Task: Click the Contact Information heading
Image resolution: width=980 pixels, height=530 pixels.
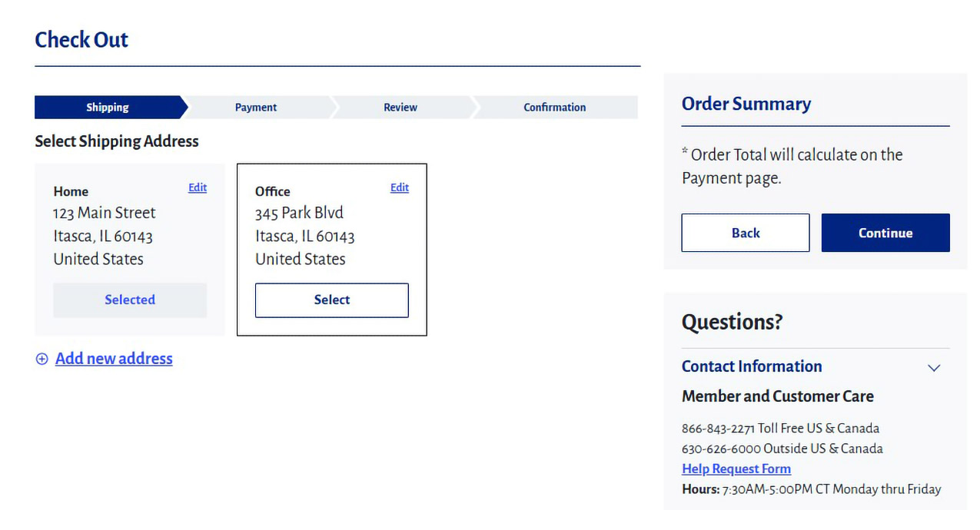Action: (x=751, y=366)
